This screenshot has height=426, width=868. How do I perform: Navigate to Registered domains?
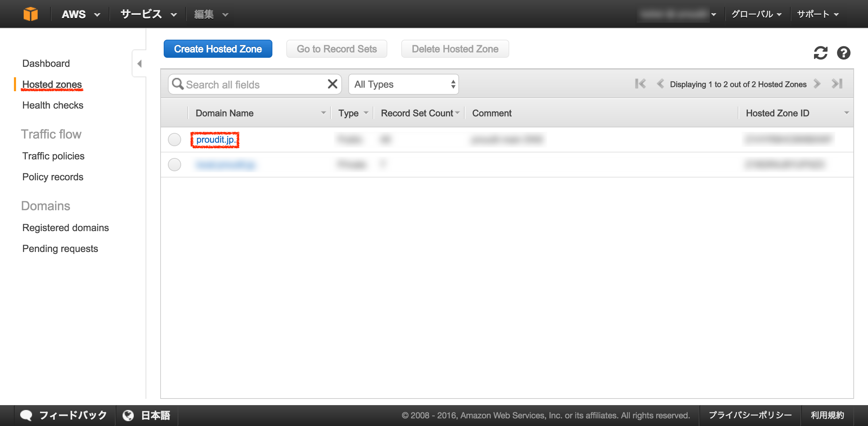[x=65, y=228]
